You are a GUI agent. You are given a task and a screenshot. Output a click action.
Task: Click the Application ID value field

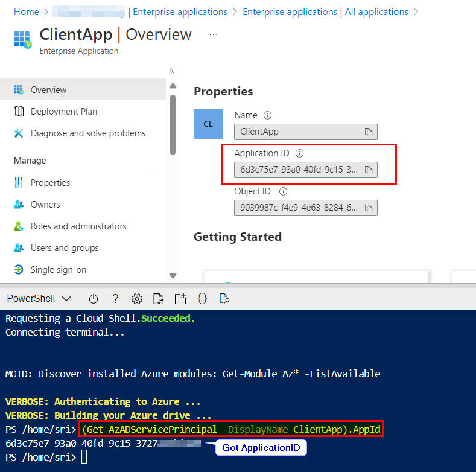pos(306,170)
